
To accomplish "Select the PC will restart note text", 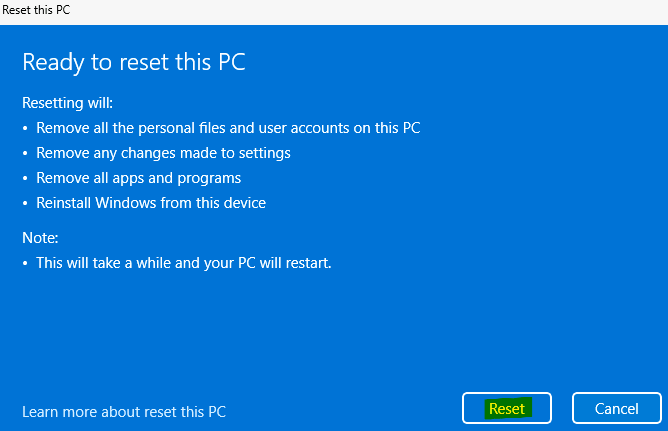I will (x=184, y=263).
